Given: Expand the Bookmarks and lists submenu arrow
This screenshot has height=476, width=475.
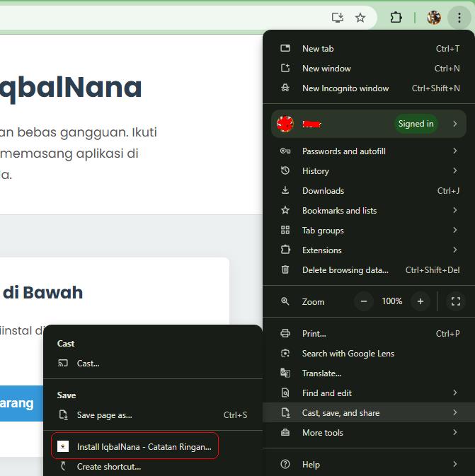Looking at the screenshot, I should pos(454,210).
